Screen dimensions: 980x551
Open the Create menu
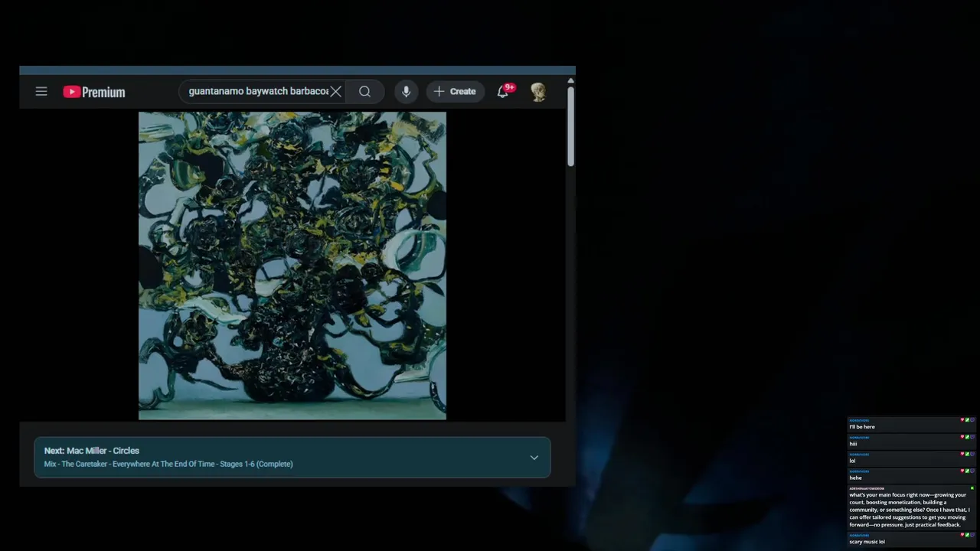pyautogui.click(x=455, y=91)
